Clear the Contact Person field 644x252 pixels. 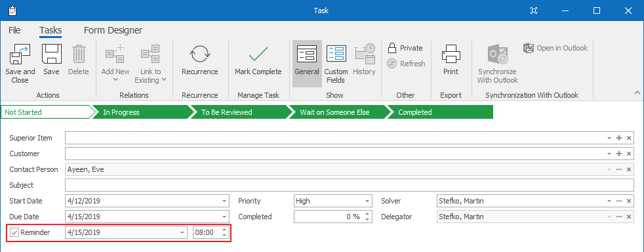tap(629, 169)
